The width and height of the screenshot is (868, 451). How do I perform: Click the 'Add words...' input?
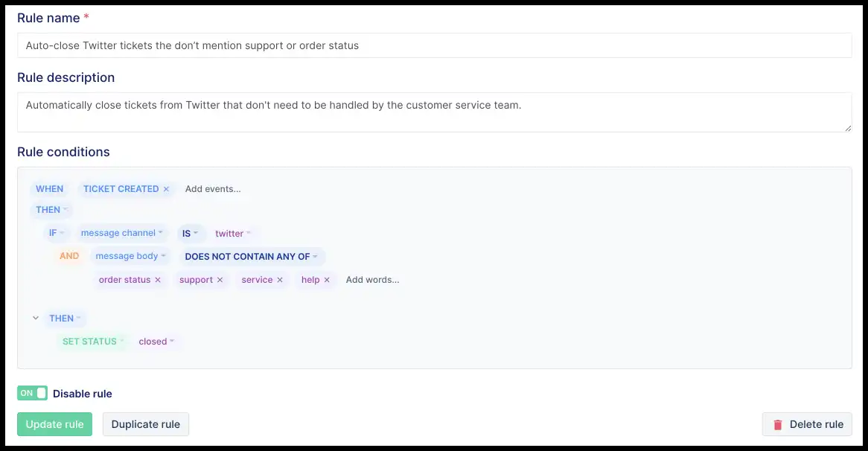[372, 280]
